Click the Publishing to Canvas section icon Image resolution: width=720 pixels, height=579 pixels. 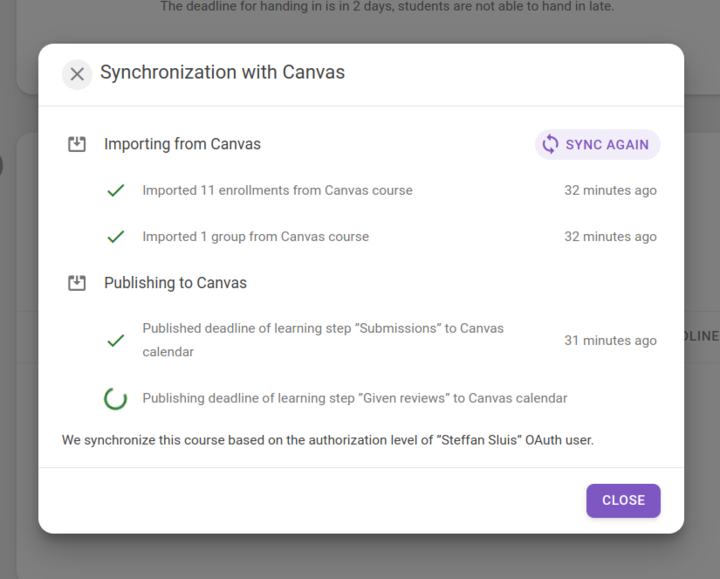77,283
